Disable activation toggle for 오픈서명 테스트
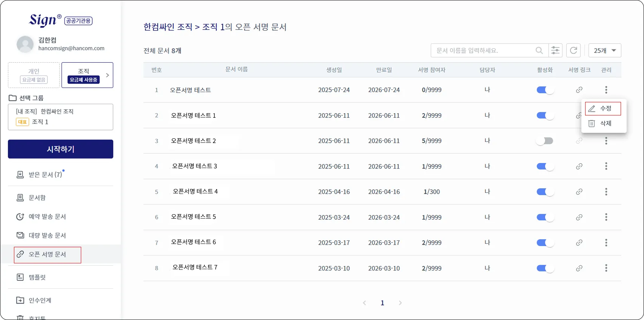 [545, 90]
